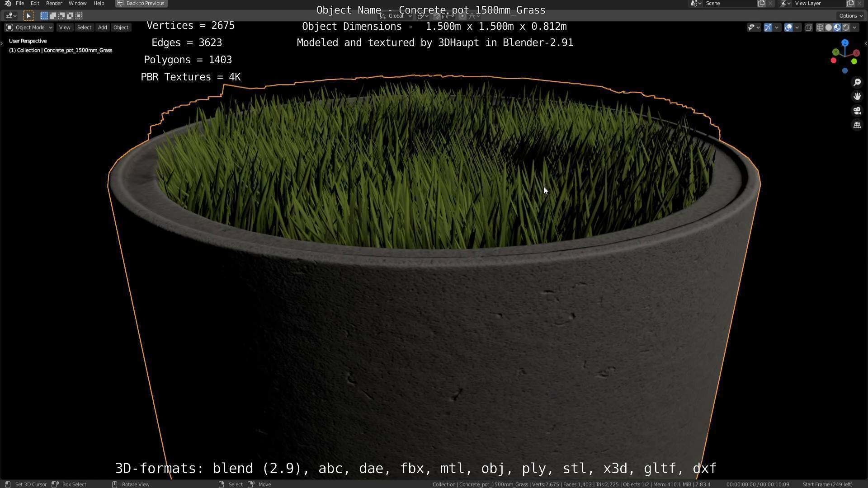868x488 pixels.
Task: Open the Object Mode dropdown
Action: pos(29,28)
